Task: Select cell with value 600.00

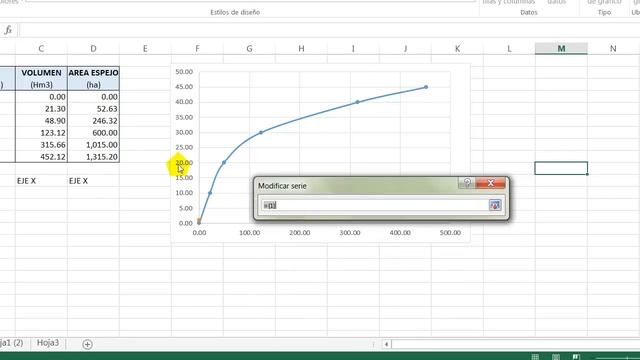Action: point(93,133)
